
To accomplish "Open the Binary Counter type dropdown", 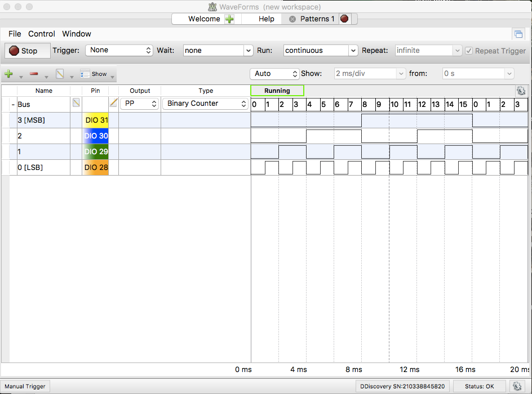I will 205,104.
